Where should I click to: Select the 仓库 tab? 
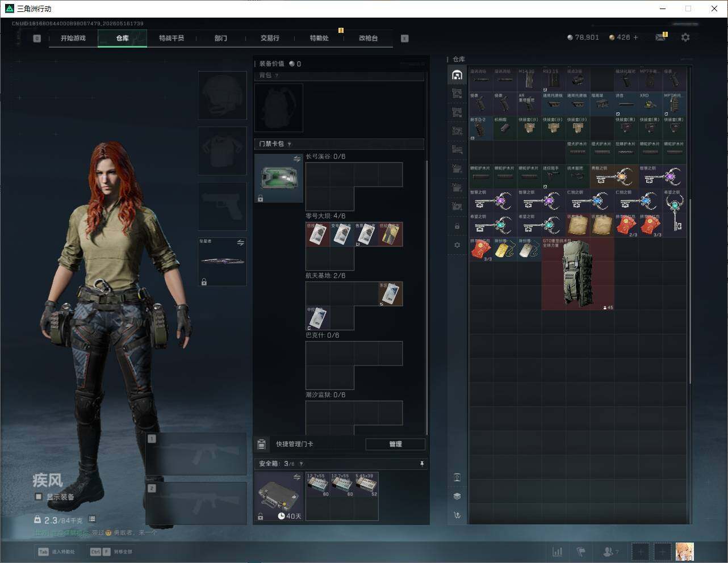coord(123,38)
